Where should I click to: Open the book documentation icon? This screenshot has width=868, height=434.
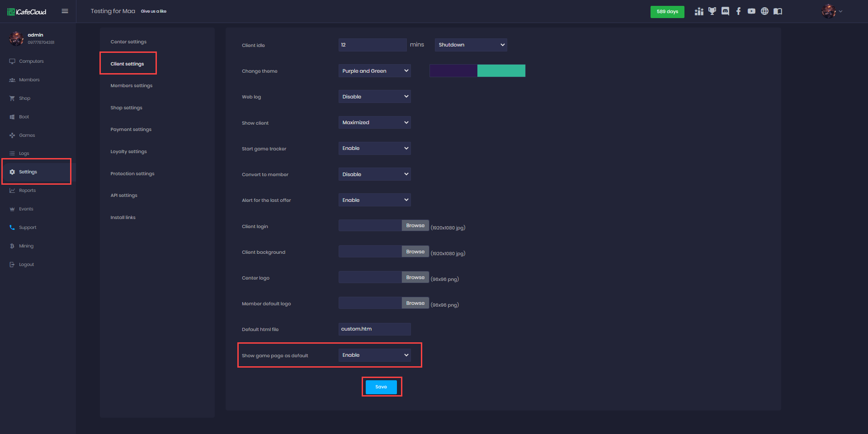[778, 11]
